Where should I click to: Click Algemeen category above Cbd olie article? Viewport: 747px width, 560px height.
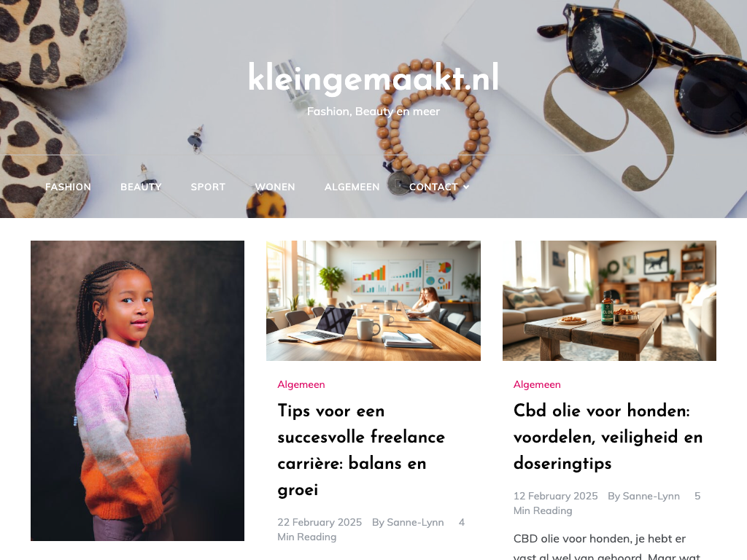tap(537, 384)
